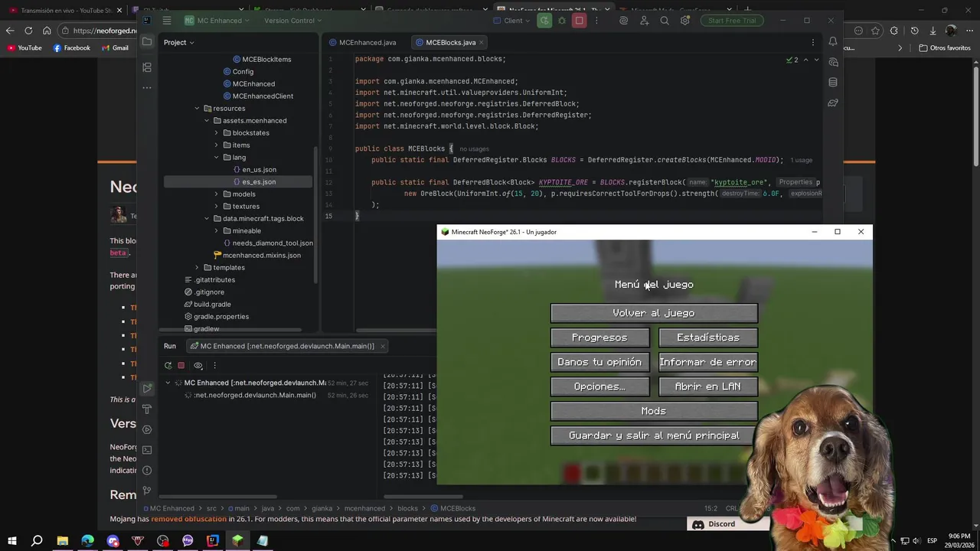Collapse MC Enhanced run tree node
The width and height of the screenshot is (980, 551).
tap(168, 383)
